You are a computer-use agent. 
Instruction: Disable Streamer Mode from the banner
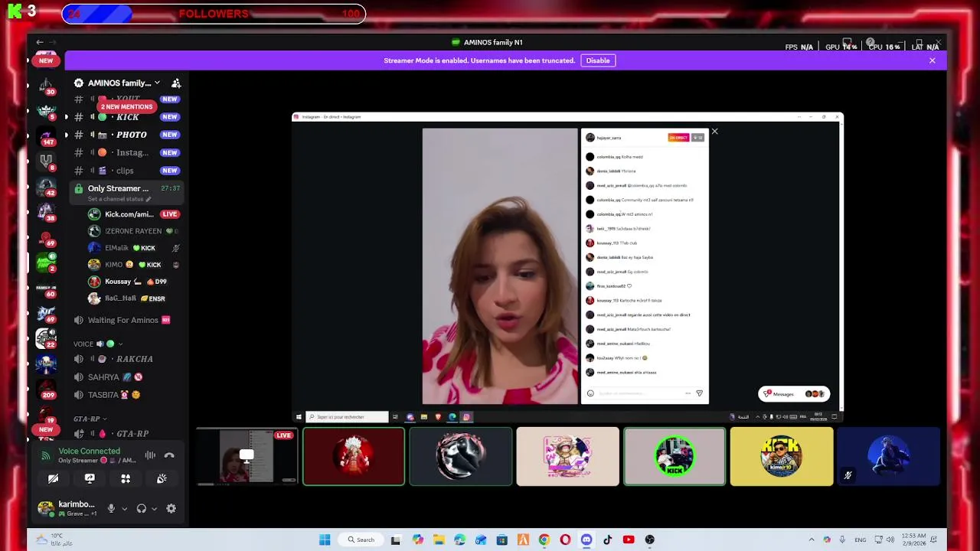(598, 60)
